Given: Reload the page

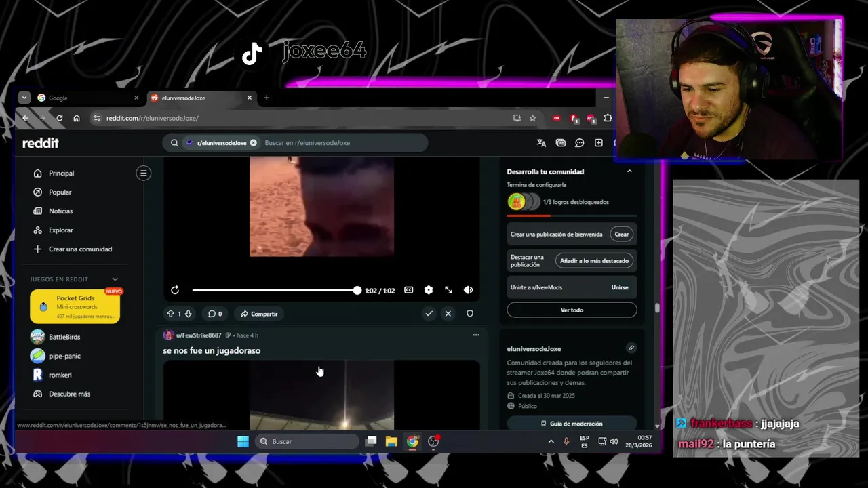Looking at the screenshot, I should (60, 118).
